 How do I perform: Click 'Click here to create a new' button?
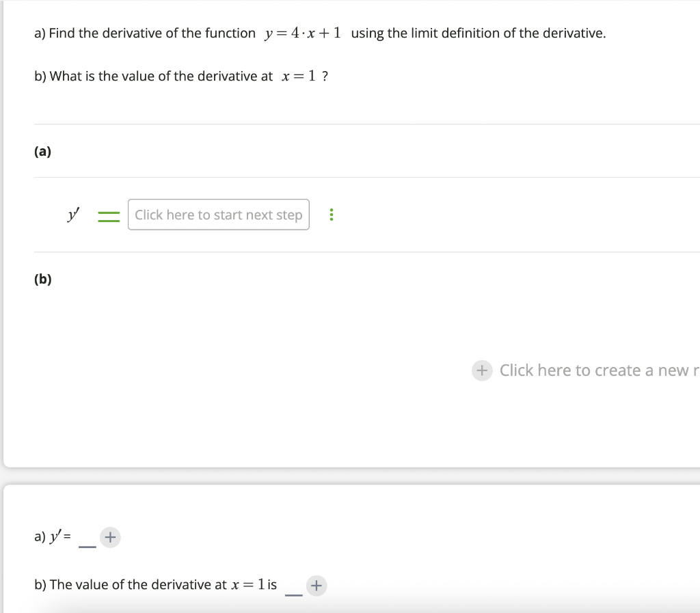(588, 370)
